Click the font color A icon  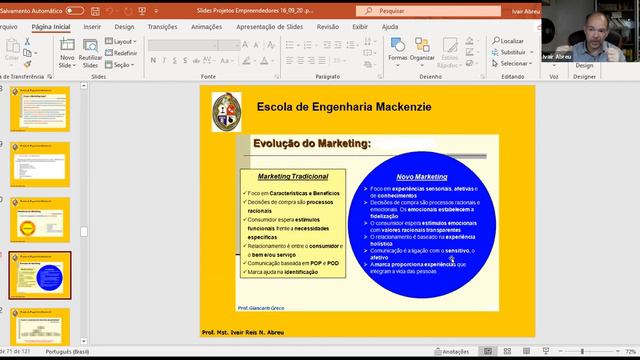point(264,60)
